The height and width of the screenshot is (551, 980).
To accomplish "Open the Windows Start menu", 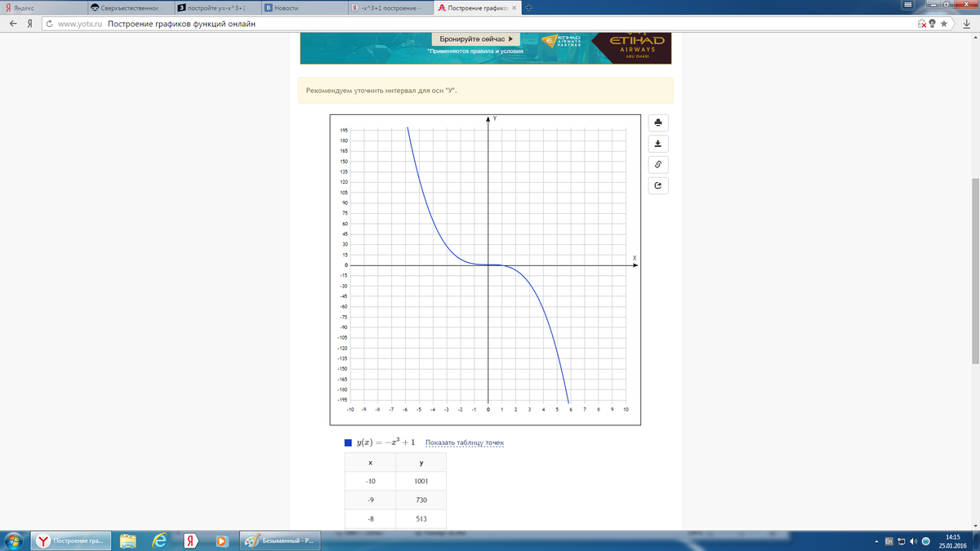I will pyautogui.click(x=14, y=540).
